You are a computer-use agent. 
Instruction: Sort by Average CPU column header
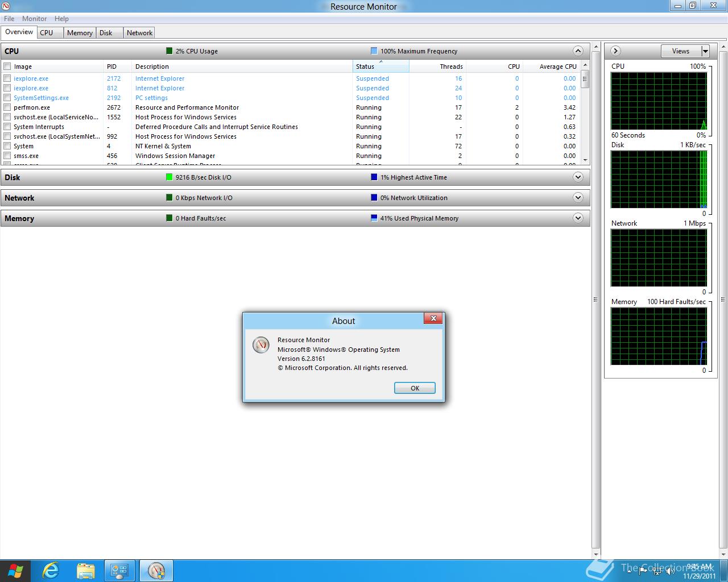pyautogui.click(x=551, y=66)
